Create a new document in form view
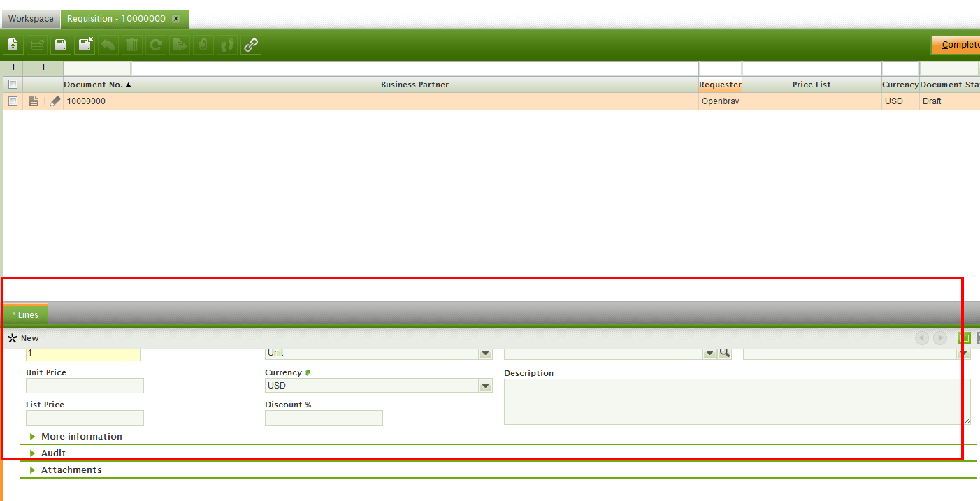 (13, 45)
